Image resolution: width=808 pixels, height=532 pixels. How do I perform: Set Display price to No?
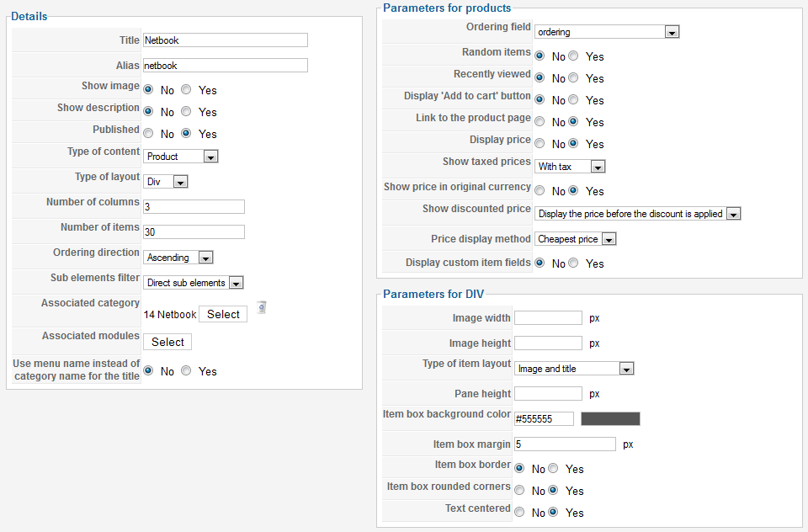point(540,143)
